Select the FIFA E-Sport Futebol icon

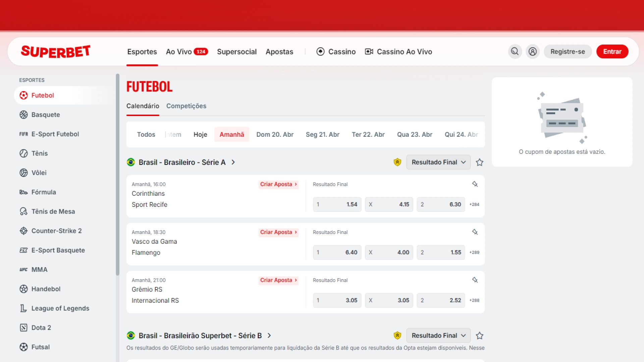[23, 134]
